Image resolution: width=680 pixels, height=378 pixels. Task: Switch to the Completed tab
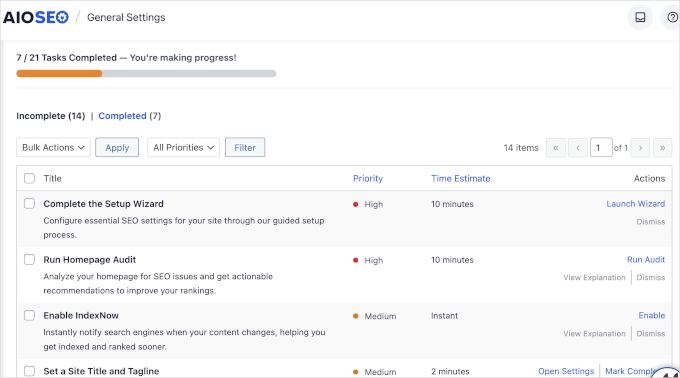tap(122, 116)
